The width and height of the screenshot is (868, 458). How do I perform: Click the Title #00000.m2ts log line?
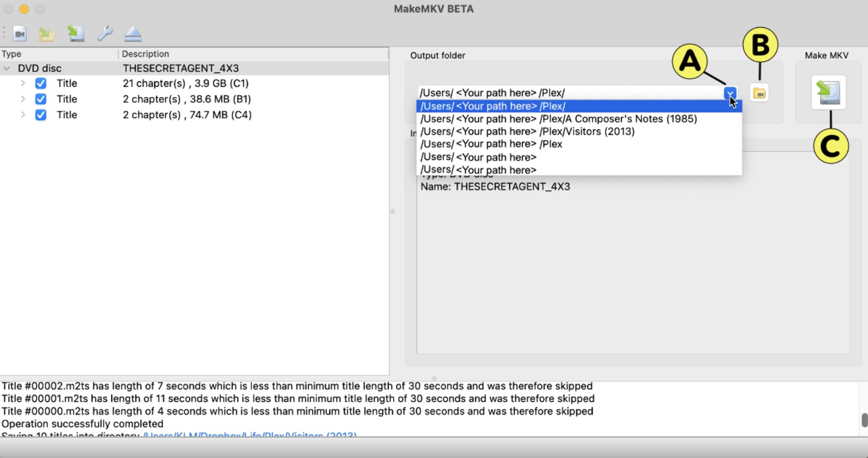[297, 411]
